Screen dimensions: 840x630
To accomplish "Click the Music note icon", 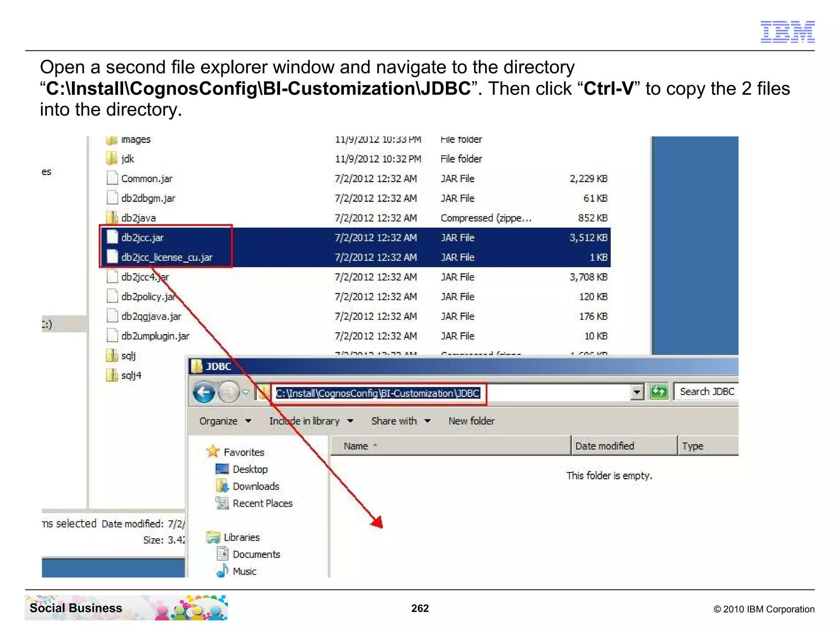I will [222, 570].
